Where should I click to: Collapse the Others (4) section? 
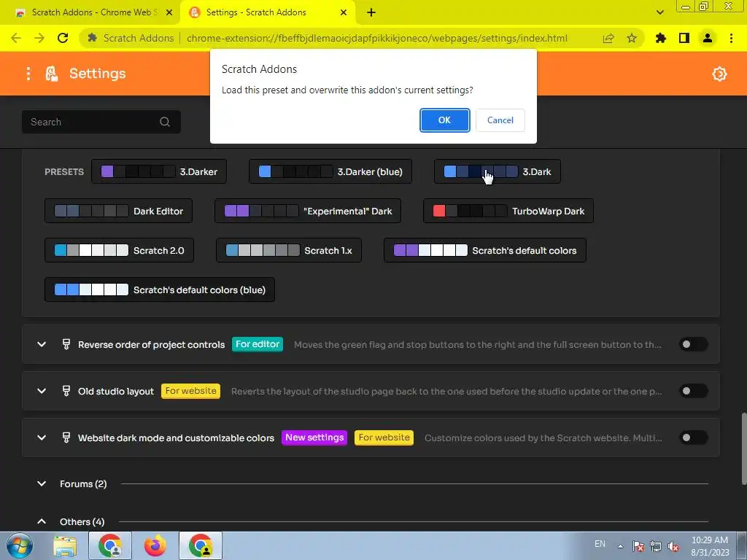42,521
